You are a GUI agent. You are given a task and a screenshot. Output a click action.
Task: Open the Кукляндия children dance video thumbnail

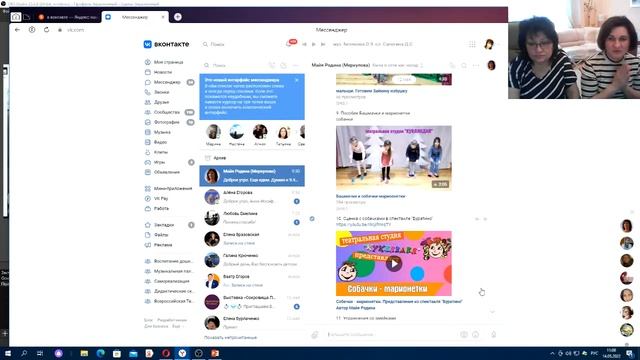[x=393, y=158]
